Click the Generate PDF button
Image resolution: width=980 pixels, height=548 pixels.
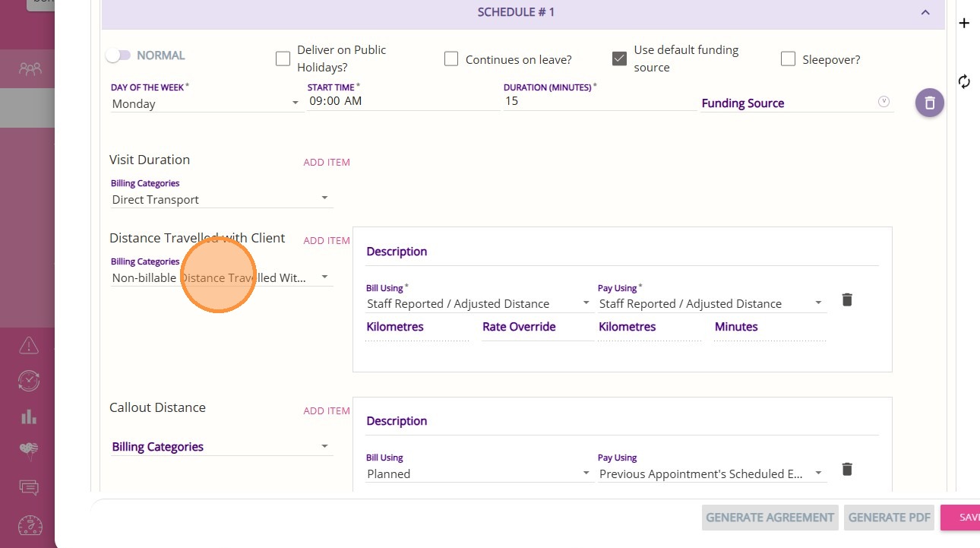pyautogui.click(x=889, y=517)
